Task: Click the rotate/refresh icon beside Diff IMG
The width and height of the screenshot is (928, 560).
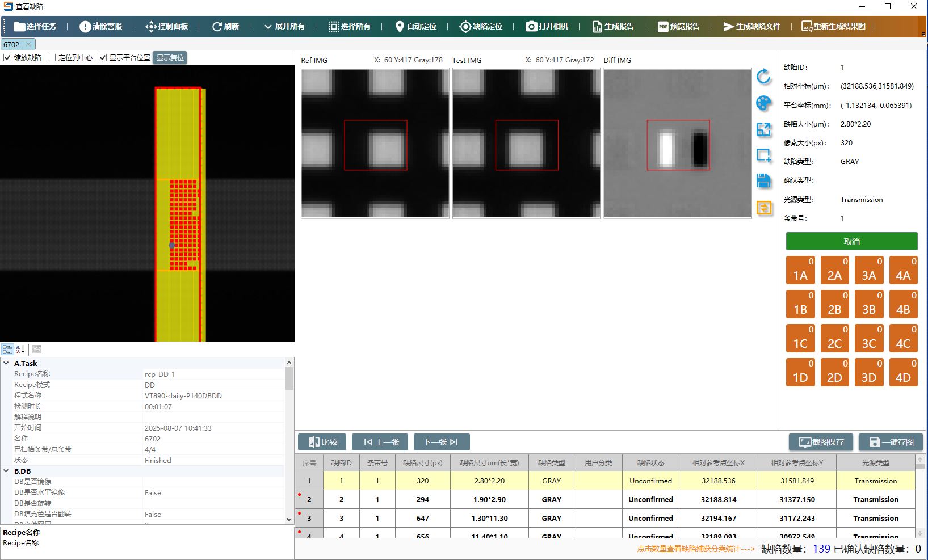Action: pyautogui.click(x=763, y=77)
